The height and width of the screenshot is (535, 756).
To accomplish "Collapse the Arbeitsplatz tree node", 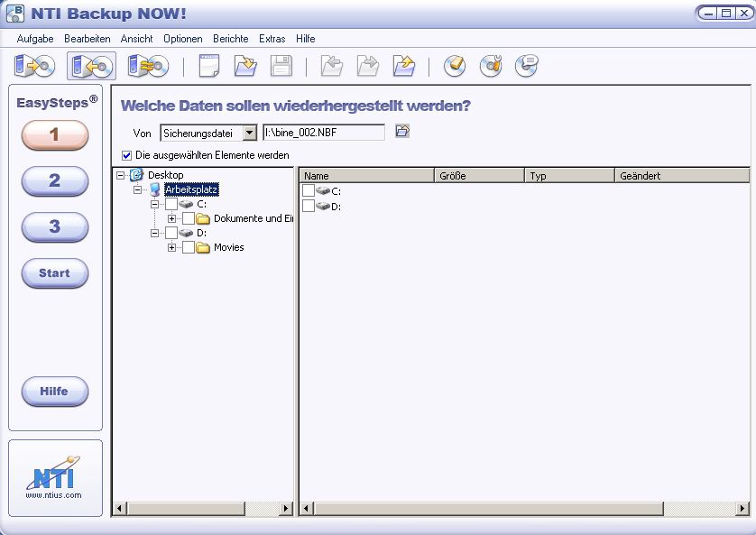I will 137,189.
